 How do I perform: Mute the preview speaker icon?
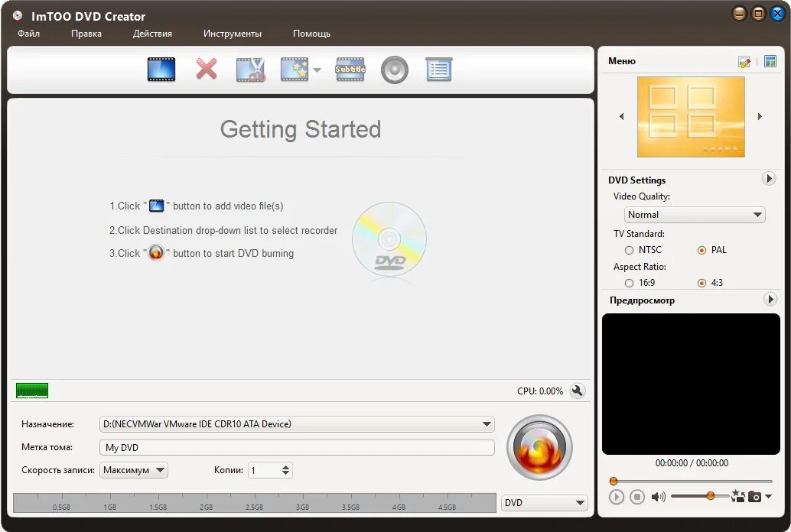(x=659, y=497)
